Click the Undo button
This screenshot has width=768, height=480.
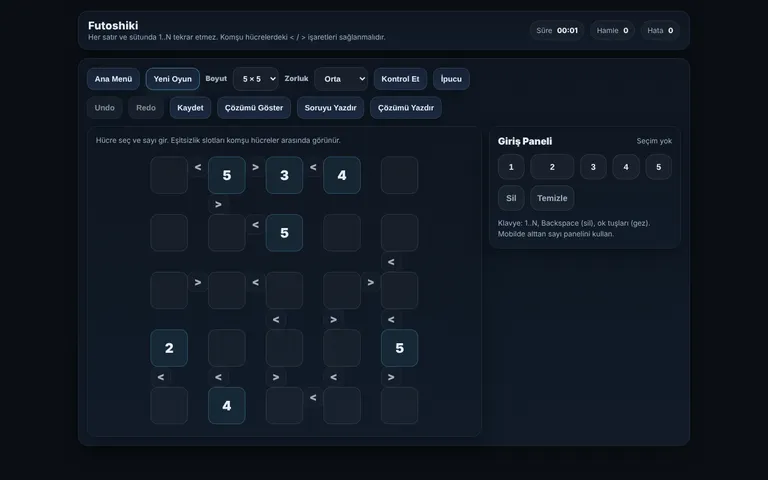(x=104, y=108)
